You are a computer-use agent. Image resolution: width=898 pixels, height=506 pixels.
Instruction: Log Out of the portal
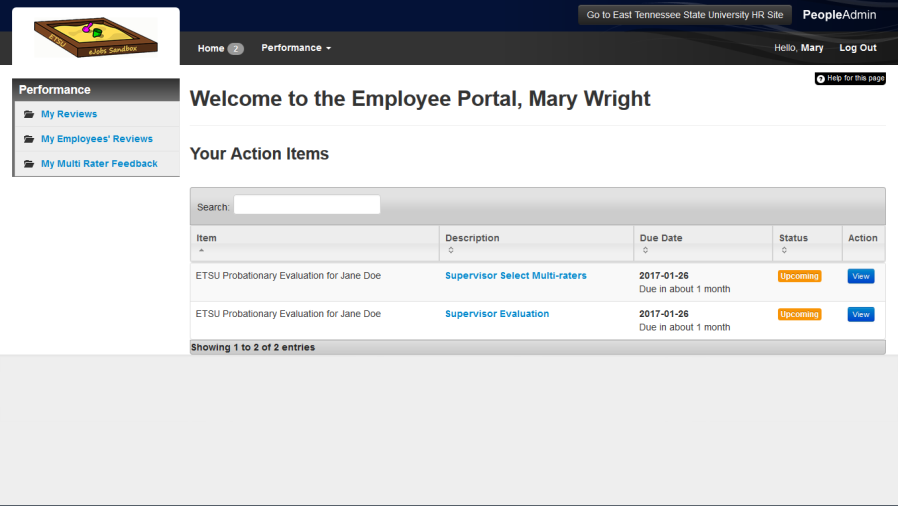tap(857, 48)
